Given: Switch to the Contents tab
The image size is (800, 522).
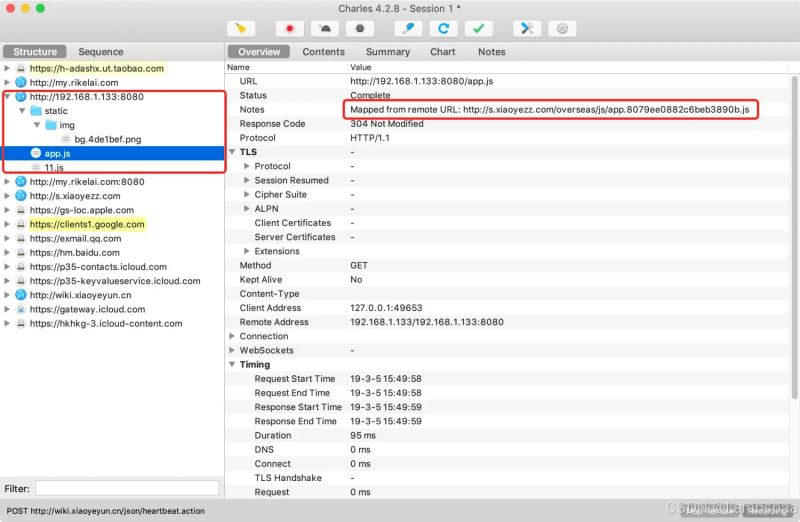Looking at the screenshot, I should click(x=323, y=52).
